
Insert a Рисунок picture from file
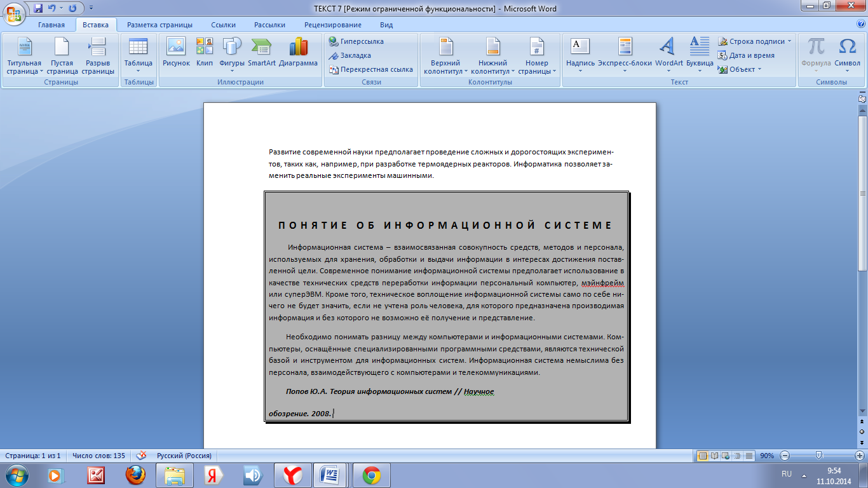[x=176, y=52]
